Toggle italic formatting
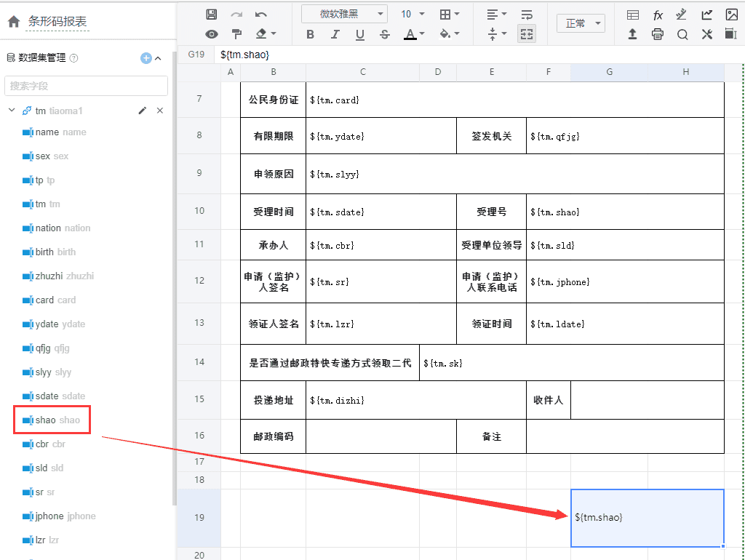The image size is (745, 560). (335, 34)
